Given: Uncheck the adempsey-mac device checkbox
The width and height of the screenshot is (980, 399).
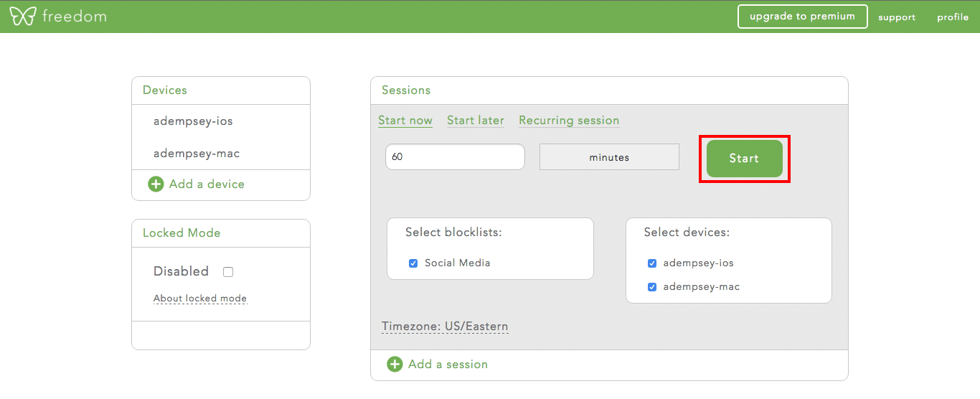Looking at the screenshot, I should 652,287.
